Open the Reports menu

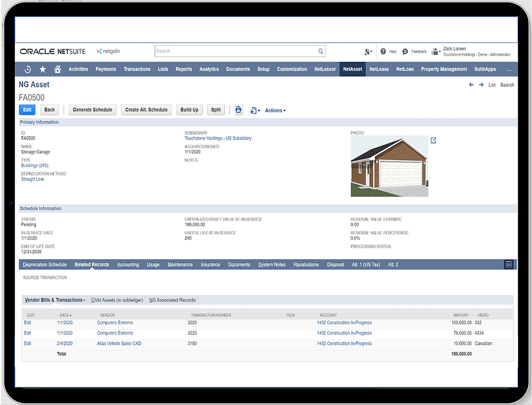184,69
